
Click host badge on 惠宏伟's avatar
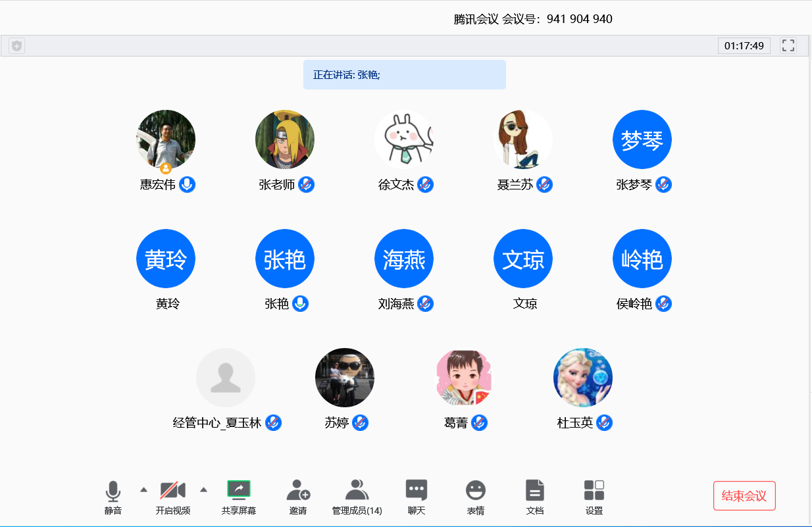166,168
